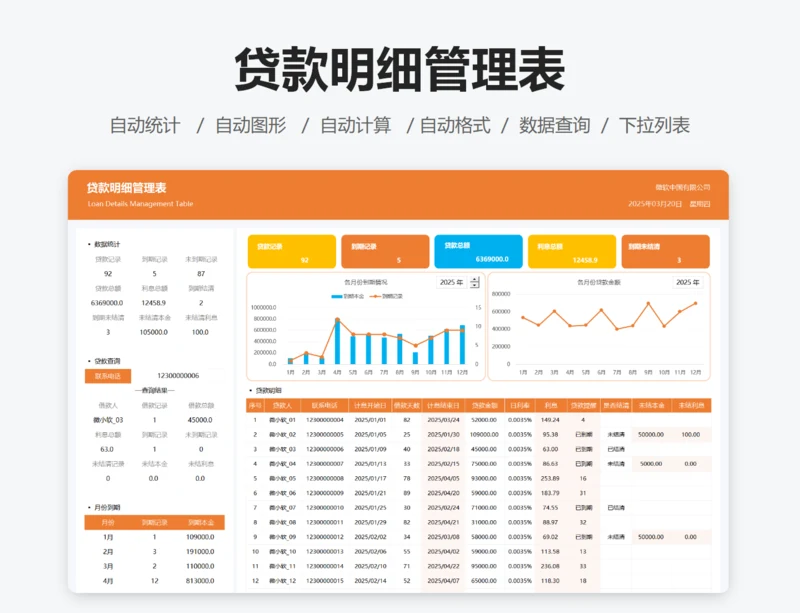Click the date 2025年03月20日 in orange header
800x613 pixels.
click(x=655, y=204)
